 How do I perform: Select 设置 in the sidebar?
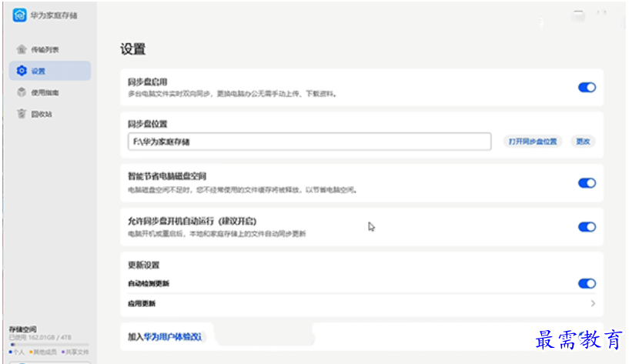click(x=50, y=71)
